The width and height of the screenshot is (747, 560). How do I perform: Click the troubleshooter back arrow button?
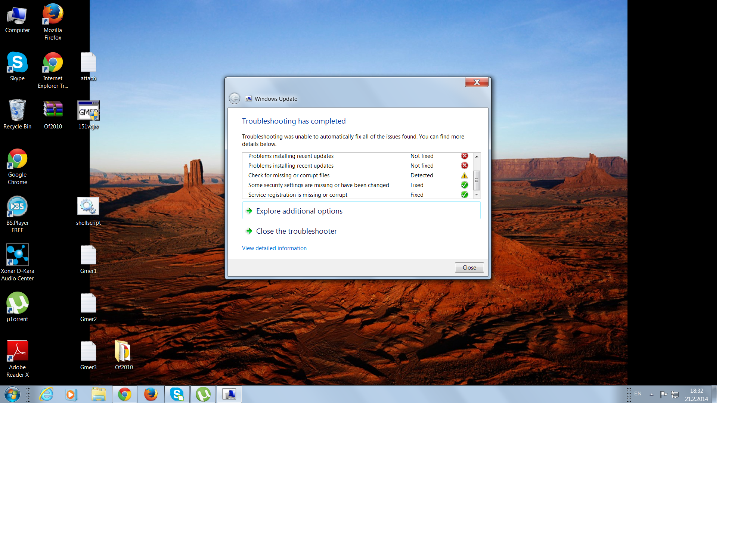click(235, 99)
